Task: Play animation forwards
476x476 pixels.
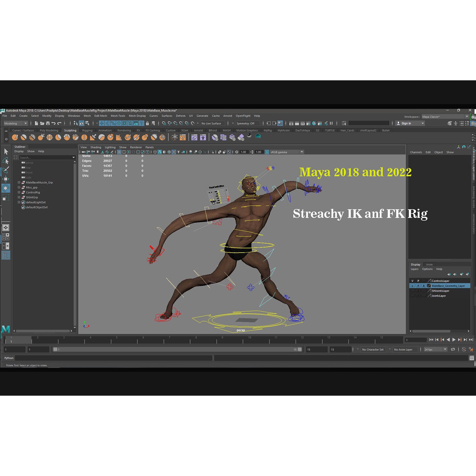Action: (454, 340)
